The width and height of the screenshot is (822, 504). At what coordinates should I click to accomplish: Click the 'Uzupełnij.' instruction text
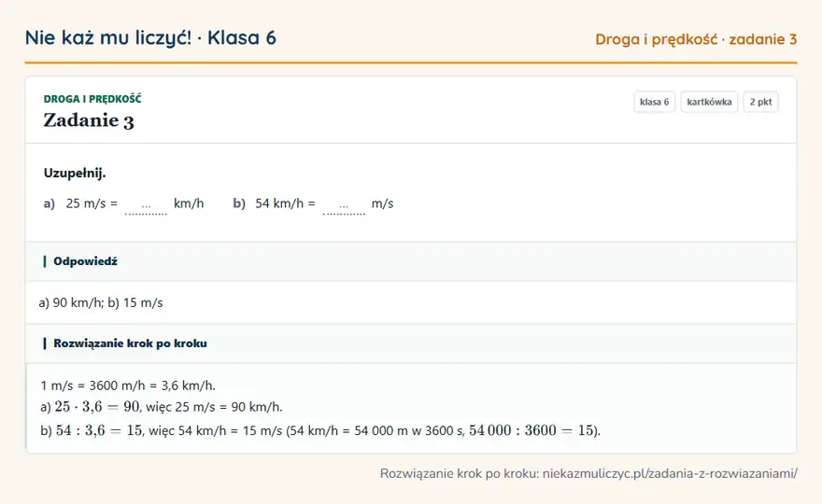click(x=75, y=173)
